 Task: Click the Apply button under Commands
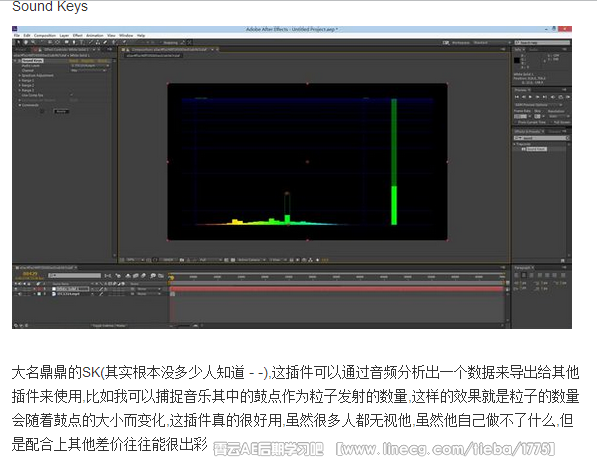coord(61,111)
